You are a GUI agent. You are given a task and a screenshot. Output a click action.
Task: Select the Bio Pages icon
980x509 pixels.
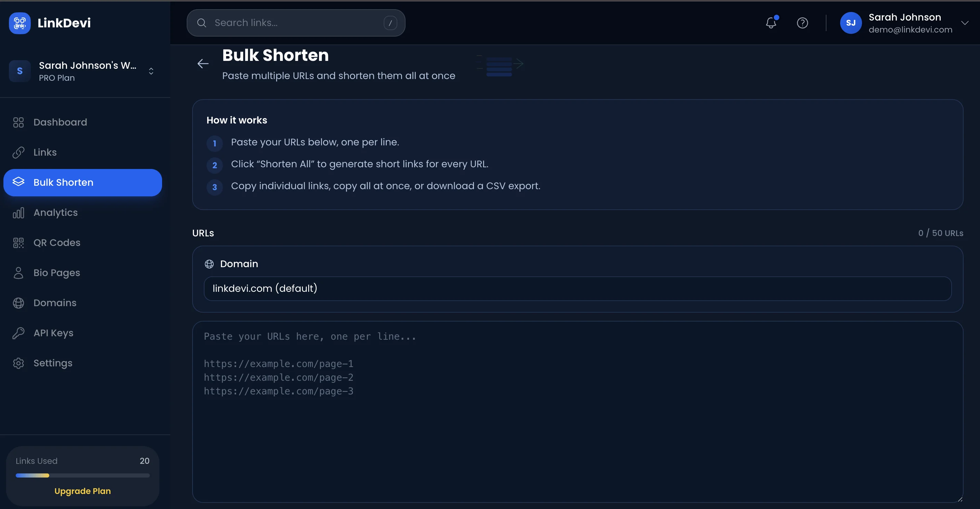[x=18, y=273]
